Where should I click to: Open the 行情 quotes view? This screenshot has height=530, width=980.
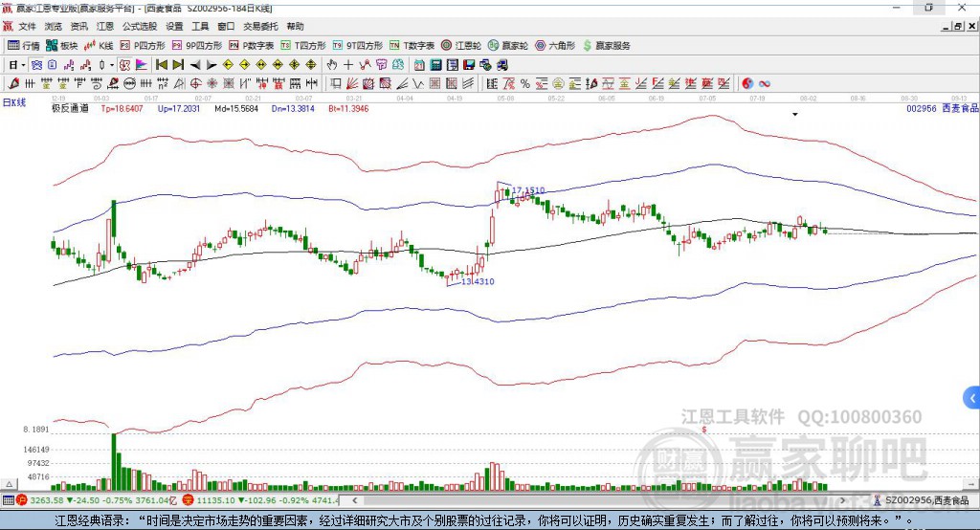(x=23, y=46)
